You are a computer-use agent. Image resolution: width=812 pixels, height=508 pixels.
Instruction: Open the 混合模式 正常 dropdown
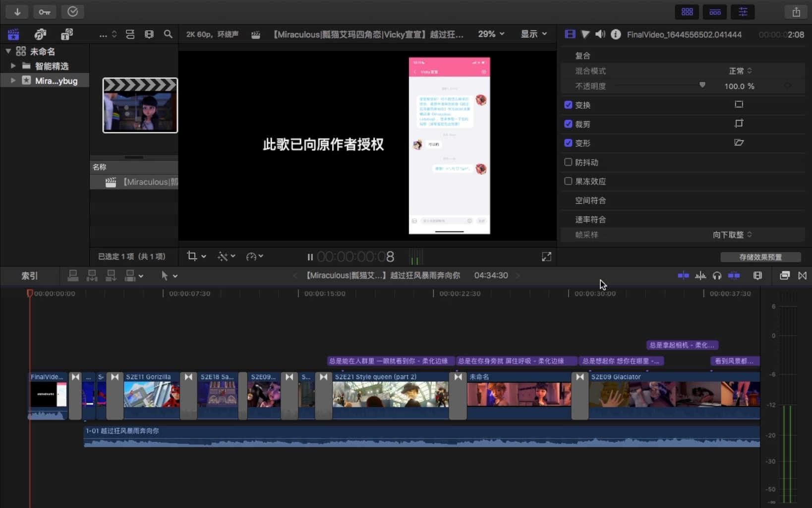(740, 71)
